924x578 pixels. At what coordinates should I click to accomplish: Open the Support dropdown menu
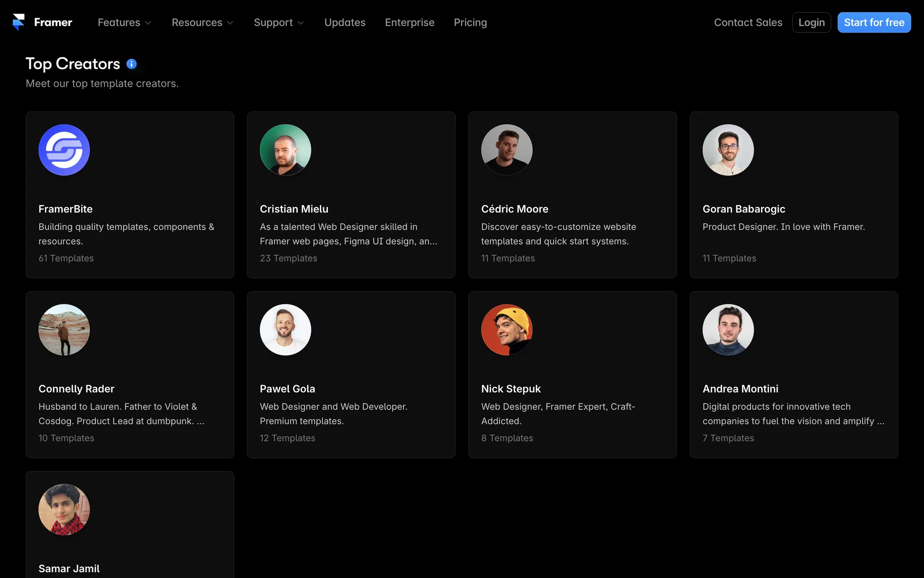click(x=279, y=23)
